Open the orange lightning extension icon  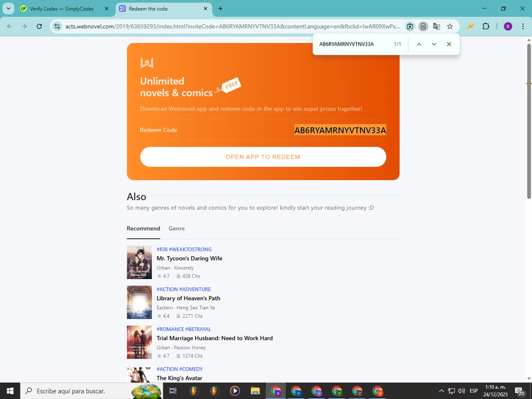tap(471, 26)
